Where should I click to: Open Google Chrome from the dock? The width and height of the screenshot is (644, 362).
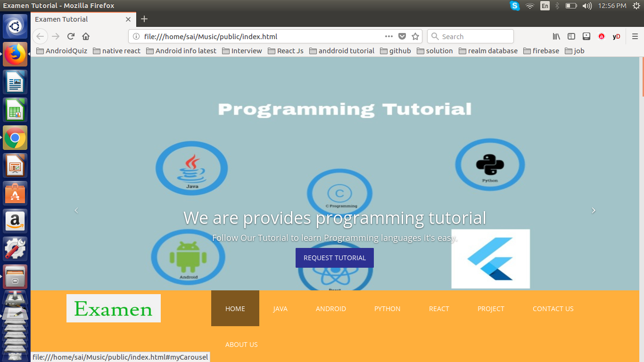click(x=15, y=138)
